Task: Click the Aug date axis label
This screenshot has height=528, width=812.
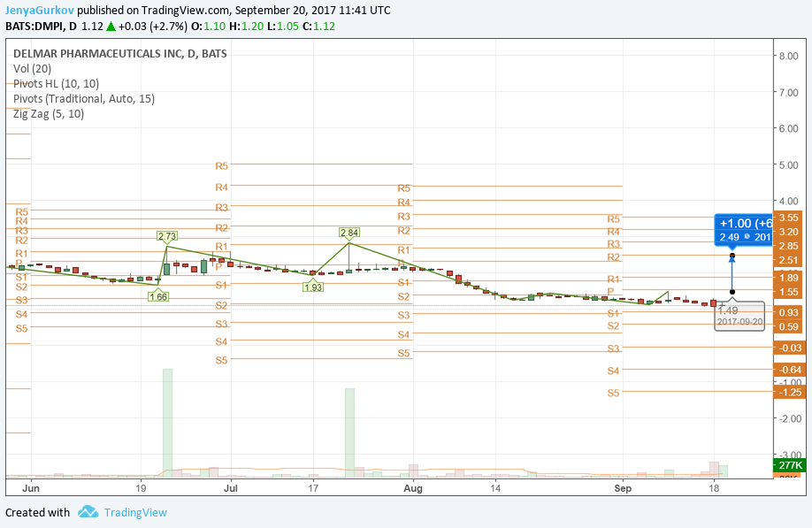Action: tap(413, 488)
